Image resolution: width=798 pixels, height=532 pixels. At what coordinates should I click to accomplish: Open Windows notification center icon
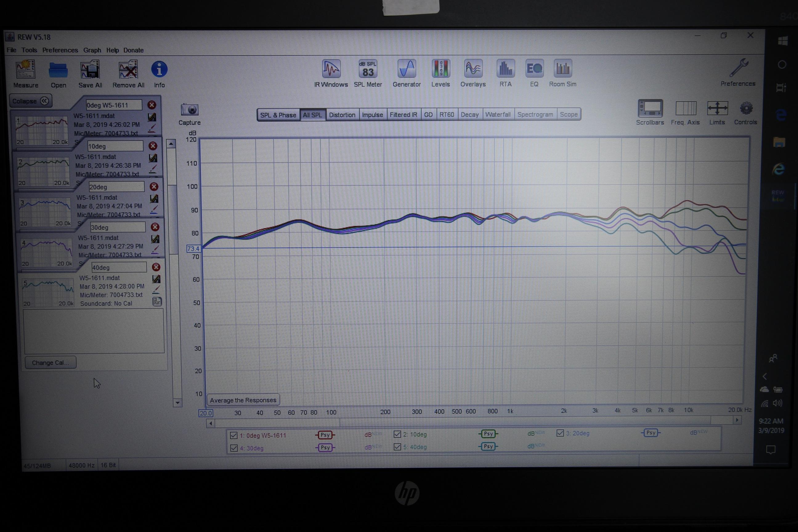coord(771,449)
